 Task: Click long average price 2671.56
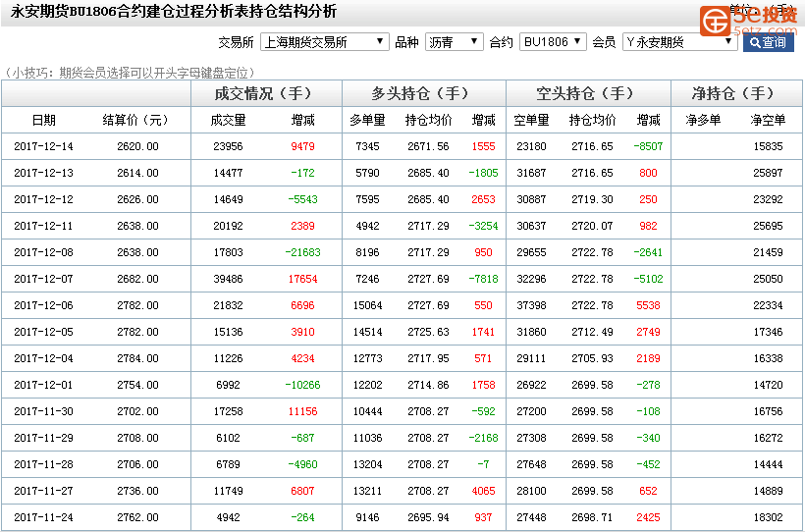pyautogui.click(x=429, y=146)
